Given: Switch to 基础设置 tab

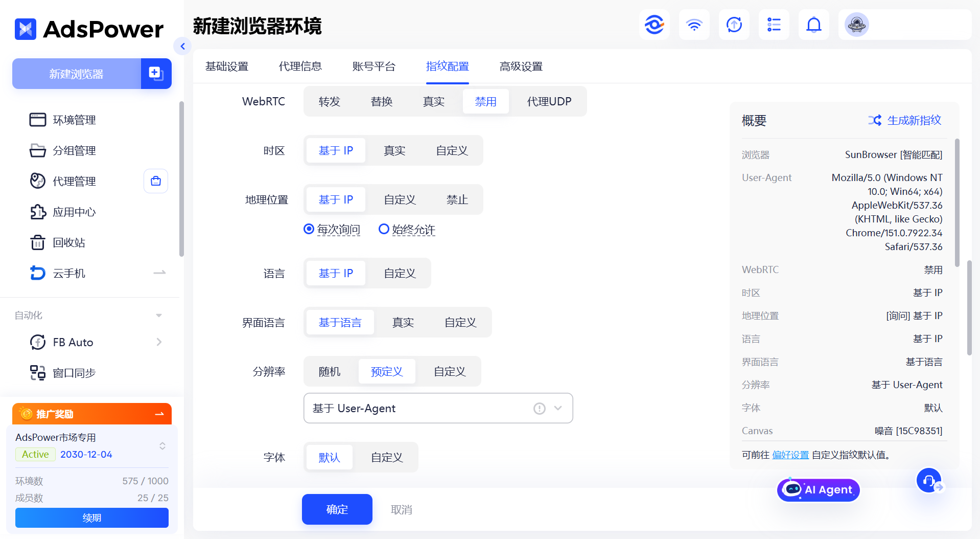Looking at the screenshot, I should click(x=227, y=66).
